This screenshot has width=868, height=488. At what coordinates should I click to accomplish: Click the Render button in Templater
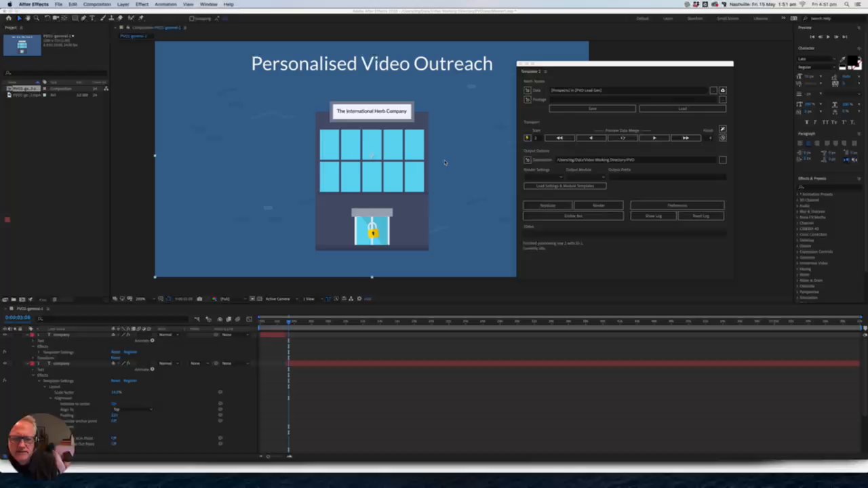pyautogui.click(x=599, y=205)
